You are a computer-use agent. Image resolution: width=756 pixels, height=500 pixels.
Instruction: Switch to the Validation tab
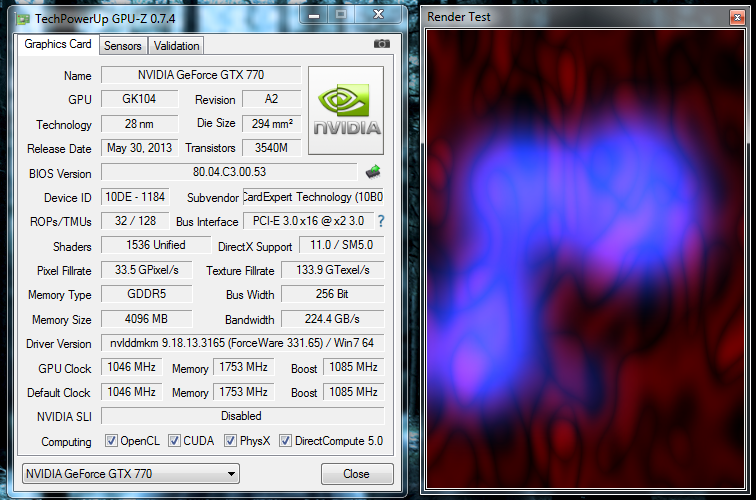pos(176,46)
